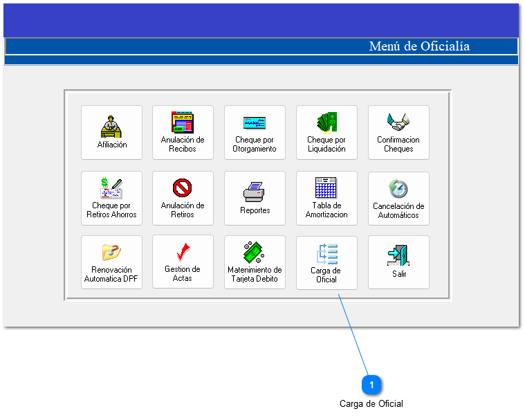The image size is (525, 420).
Task: Click the top blue window header bar
Action: (261, 20)
